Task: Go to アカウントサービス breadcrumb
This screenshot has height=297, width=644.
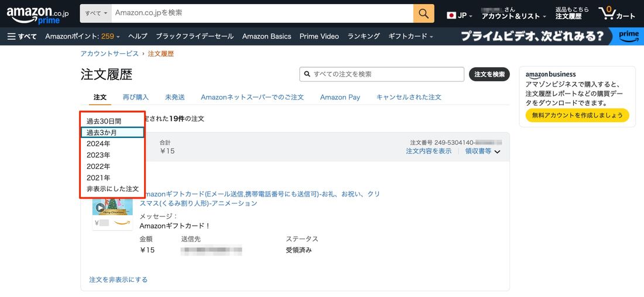Action: [109, 54]
